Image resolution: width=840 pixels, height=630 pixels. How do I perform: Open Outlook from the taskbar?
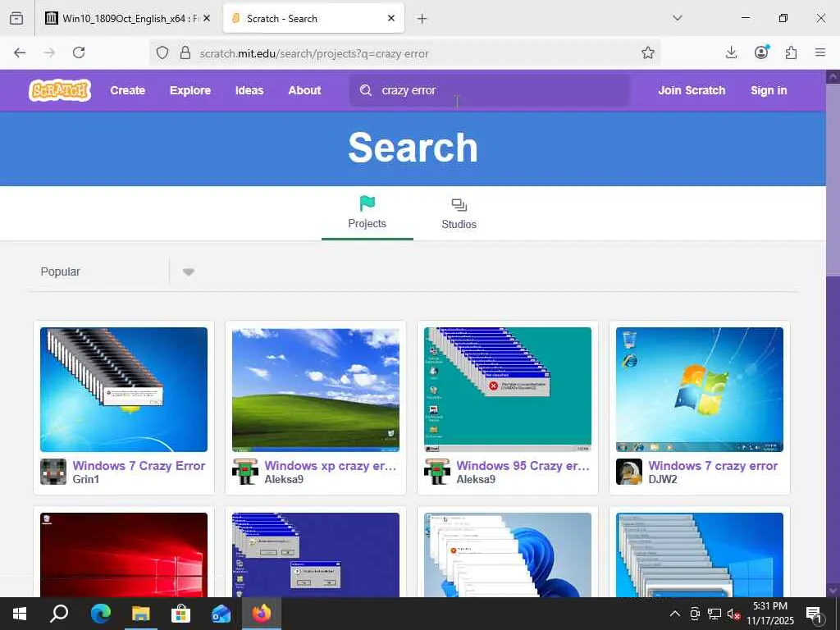tap(221, 614)
